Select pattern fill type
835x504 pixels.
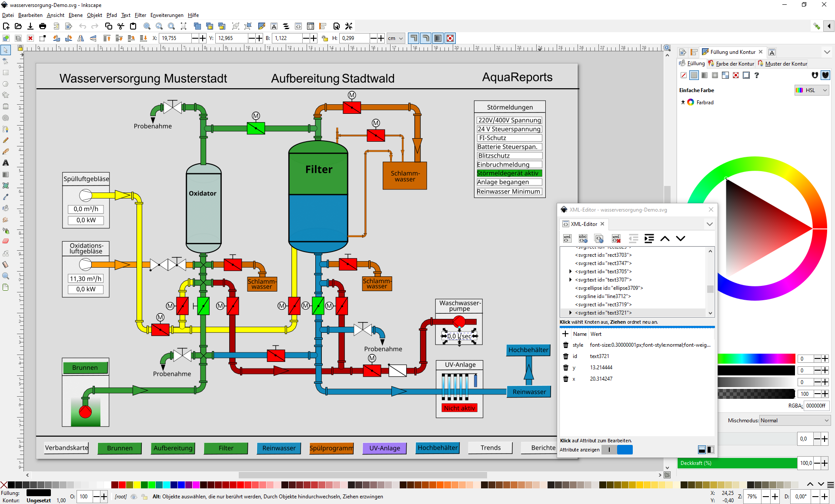point(725,75)
